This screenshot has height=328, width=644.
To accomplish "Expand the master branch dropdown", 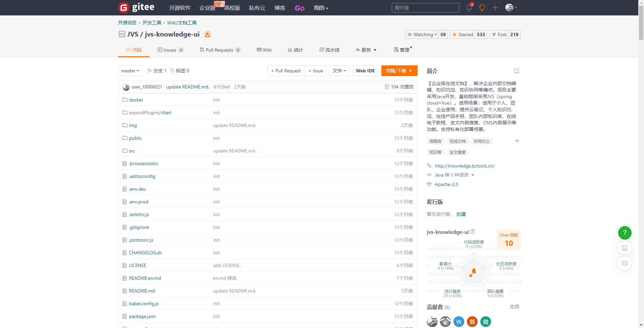I will (x=130, y=71).
